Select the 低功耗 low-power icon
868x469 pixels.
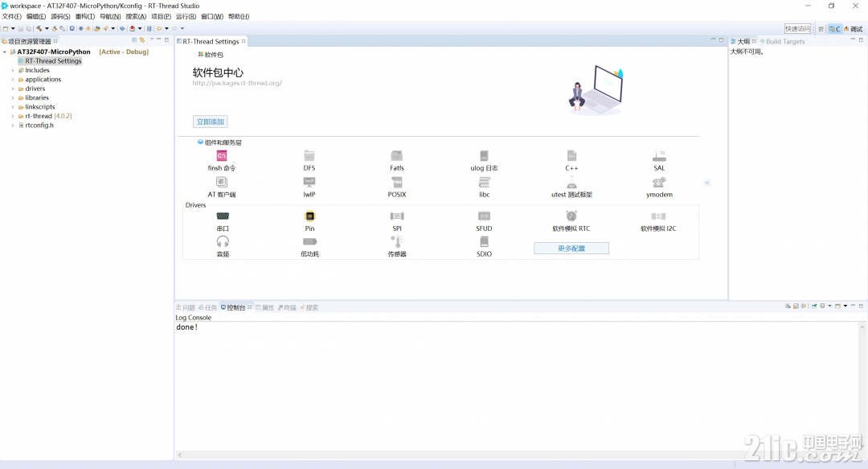point(310,241)
